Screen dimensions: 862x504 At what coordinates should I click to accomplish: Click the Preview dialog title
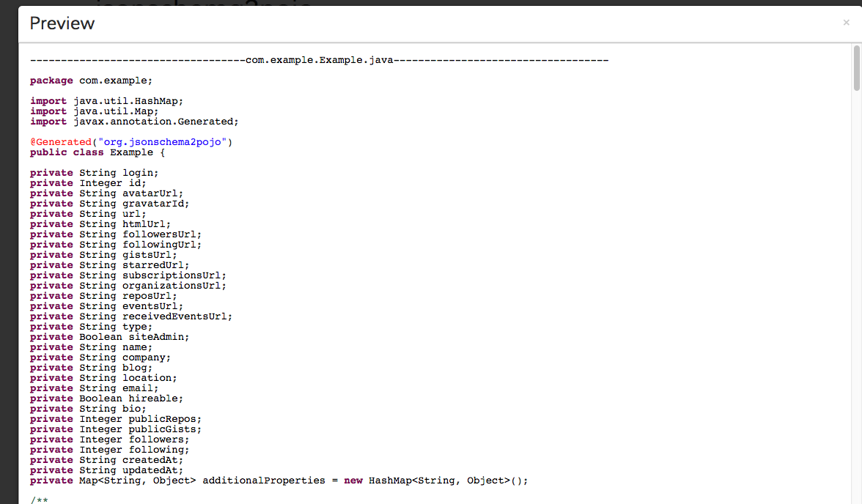click(x=62, y=23)
